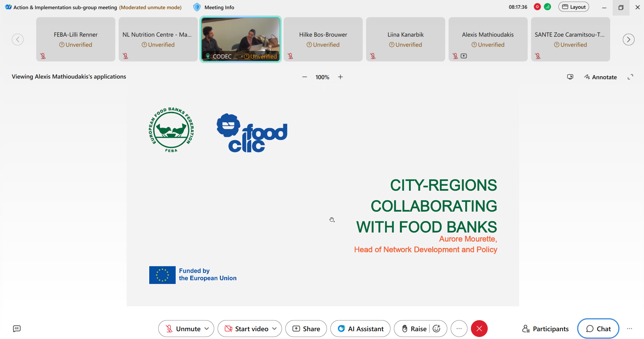
Task: Open the Meeting Info shield icon
Action: click(197, 7)
